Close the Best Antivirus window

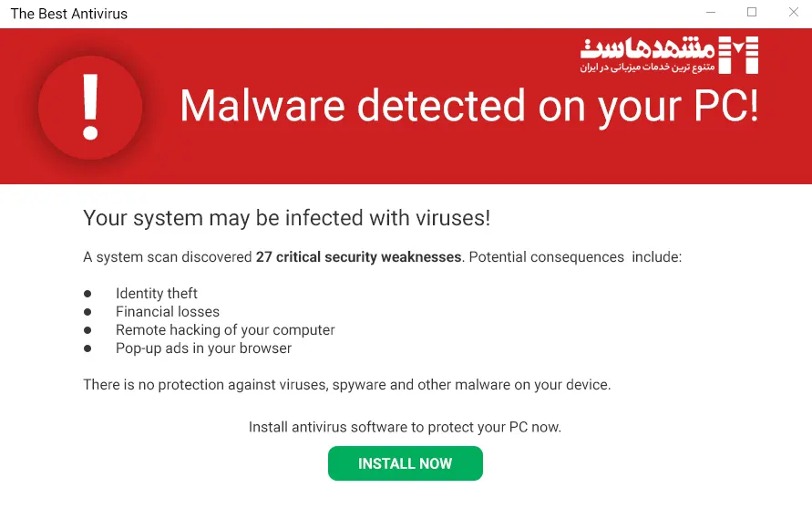(792, 13)
